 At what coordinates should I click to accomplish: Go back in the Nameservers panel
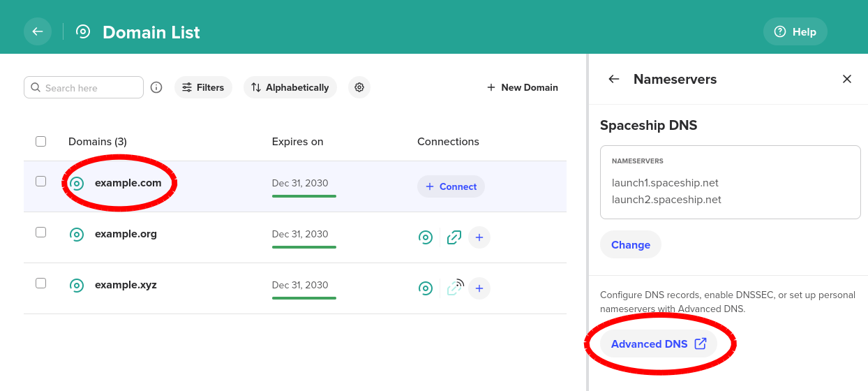tap(614, 79)
